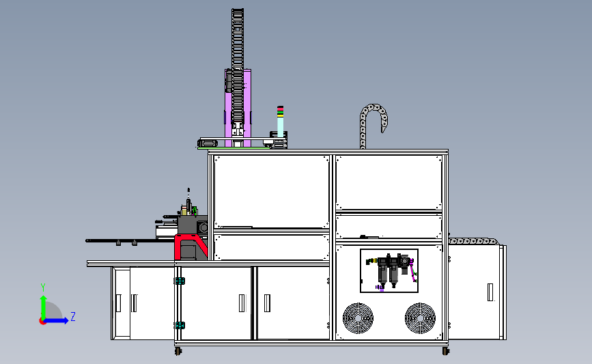
Task: Select the right caster wheel under frame
Action: pos(446,351)
